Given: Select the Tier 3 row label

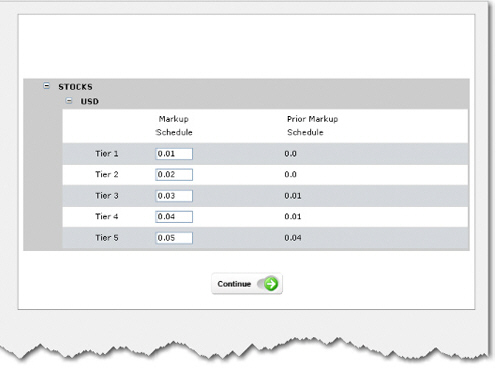Looking at the screenshot, I should point(107,196).
